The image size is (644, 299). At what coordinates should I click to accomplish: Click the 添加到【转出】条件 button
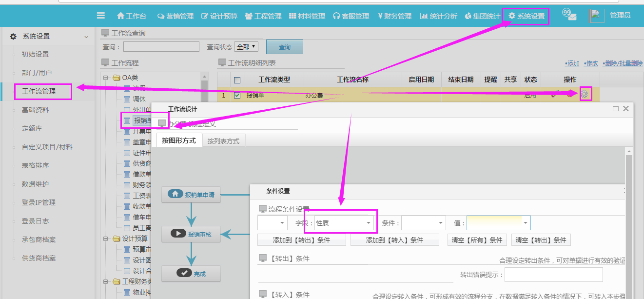tap(301, 240)
